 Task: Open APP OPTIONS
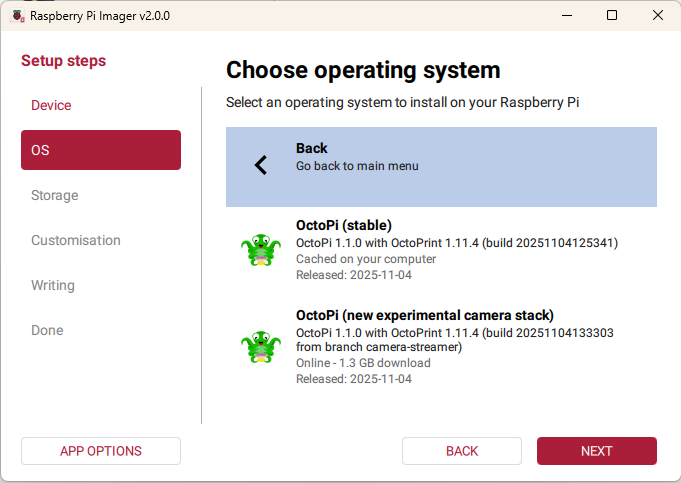pyautogui.click(x=100, y=451)
